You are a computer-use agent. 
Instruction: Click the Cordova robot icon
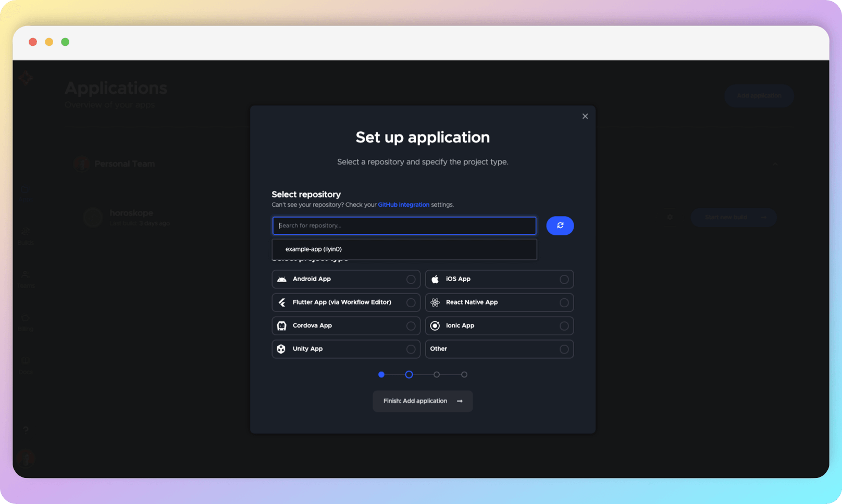(281, 325)
